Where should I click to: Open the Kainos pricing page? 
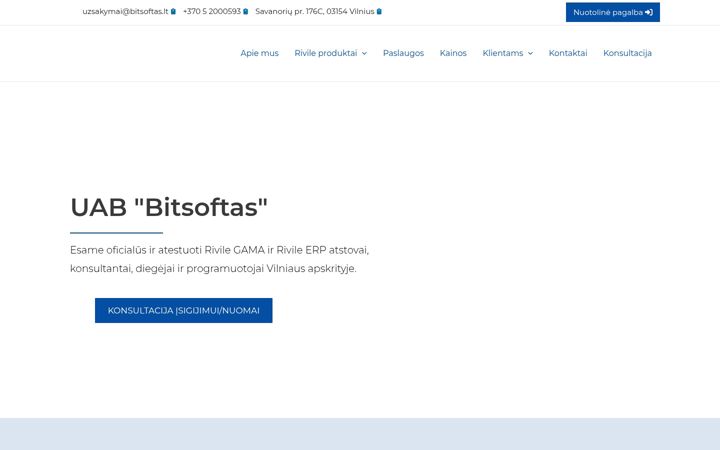(453, 53)
